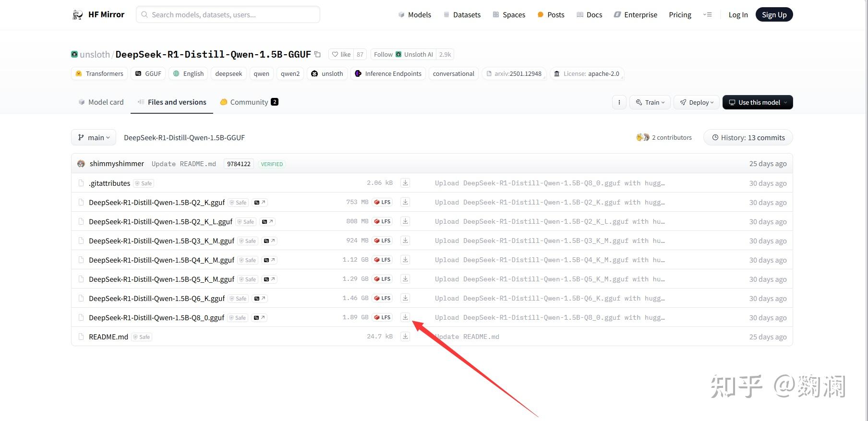Viewport: 868px width, 421px height.
Task: Open GGUF viewer for Q4_K_M.gguf
Action: 269,260
